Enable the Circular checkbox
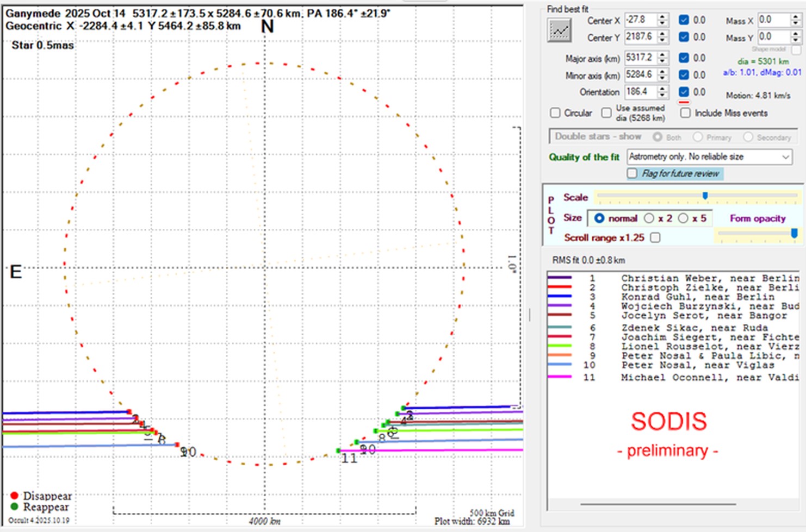This screenshot has width=806, height=532. 555,113
